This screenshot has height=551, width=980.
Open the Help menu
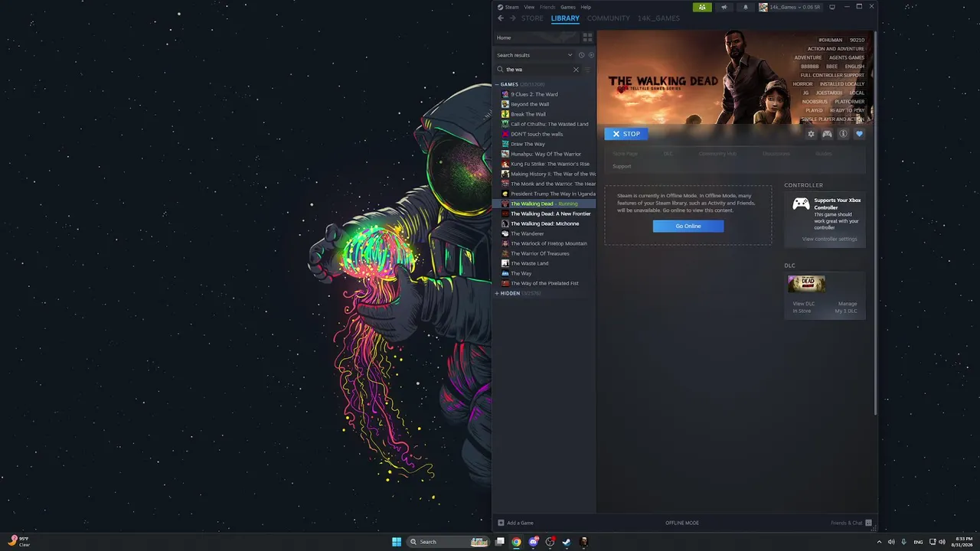pos(586,7)
